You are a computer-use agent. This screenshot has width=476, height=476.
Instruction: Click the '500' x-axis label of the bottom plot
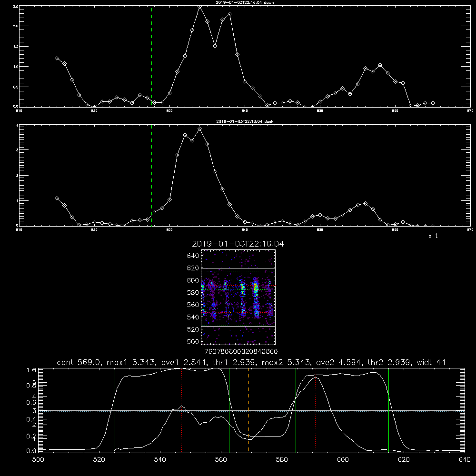pyautogui.click(x=38, y=460)
